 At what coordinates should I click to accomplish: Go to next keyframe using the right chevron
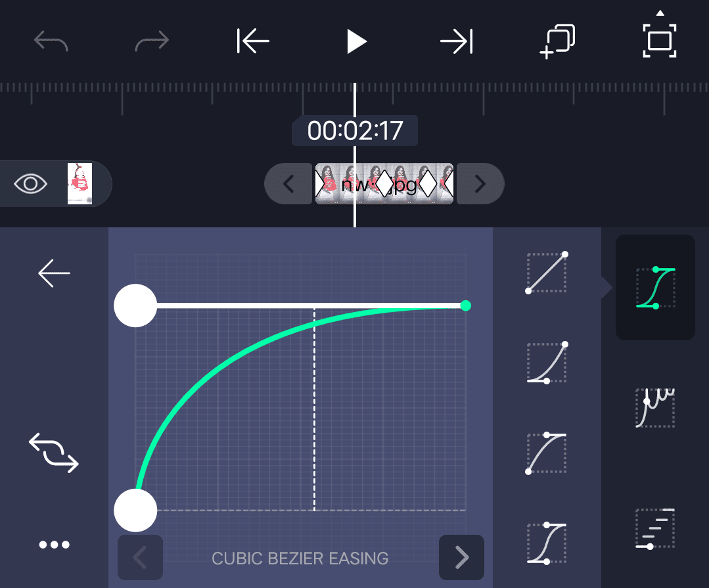480,184
